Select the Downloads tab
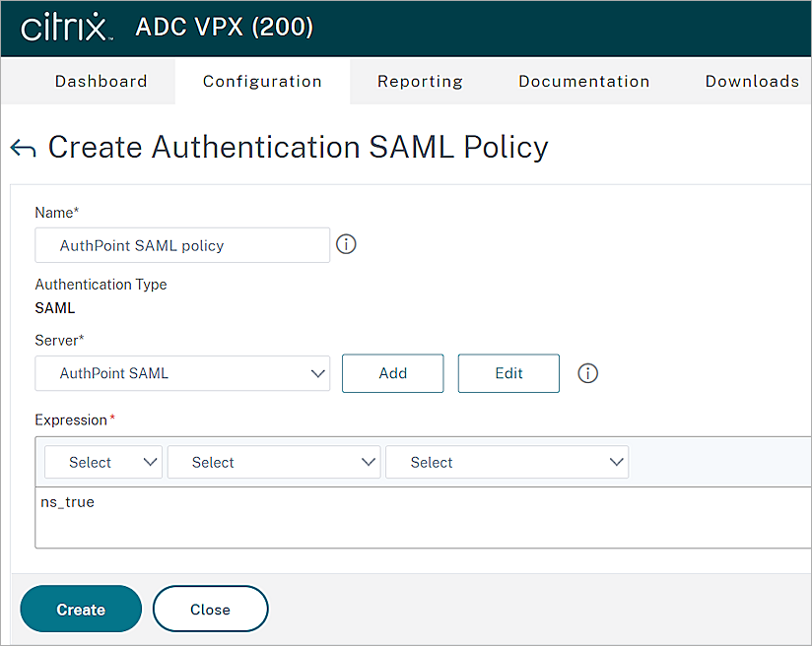This screenshot has height=646, width=812. (752, 81)
